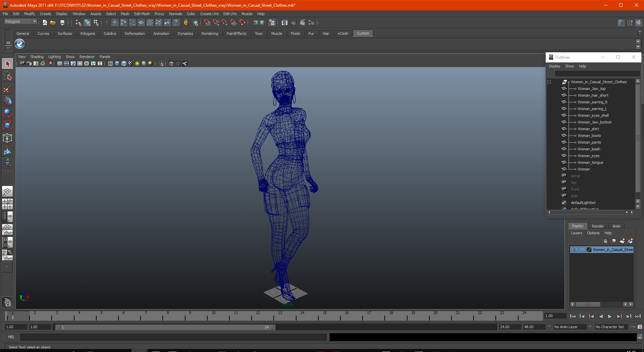
Task: Enable Snap to view planes magnet
Action: [x=233, y=22]
